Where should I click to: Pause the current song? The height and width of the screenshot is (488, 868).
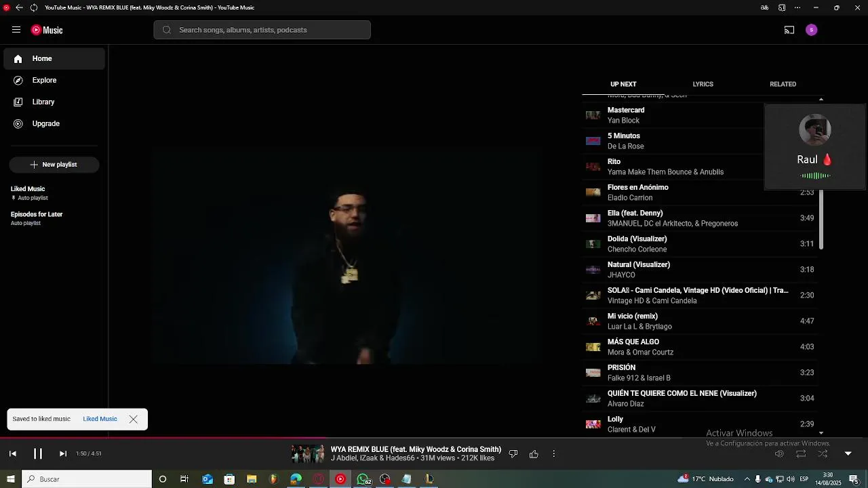[38, 453]
